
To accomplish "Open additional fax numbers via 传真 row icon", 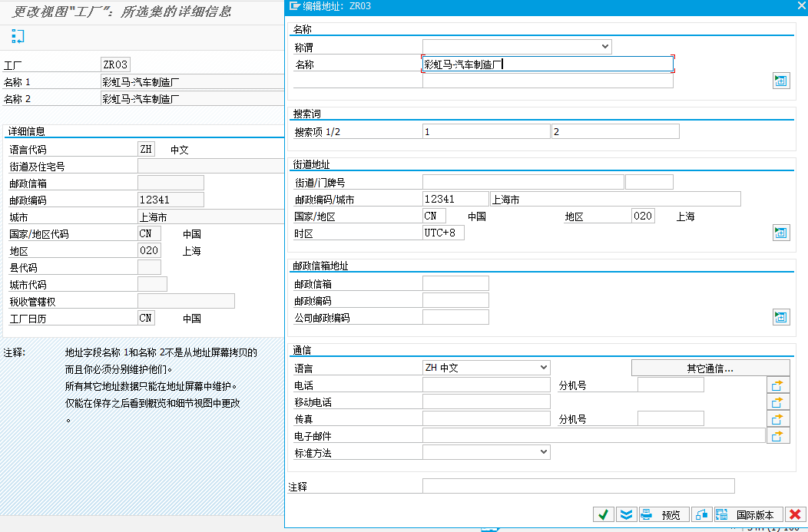I will click(777, 419).
